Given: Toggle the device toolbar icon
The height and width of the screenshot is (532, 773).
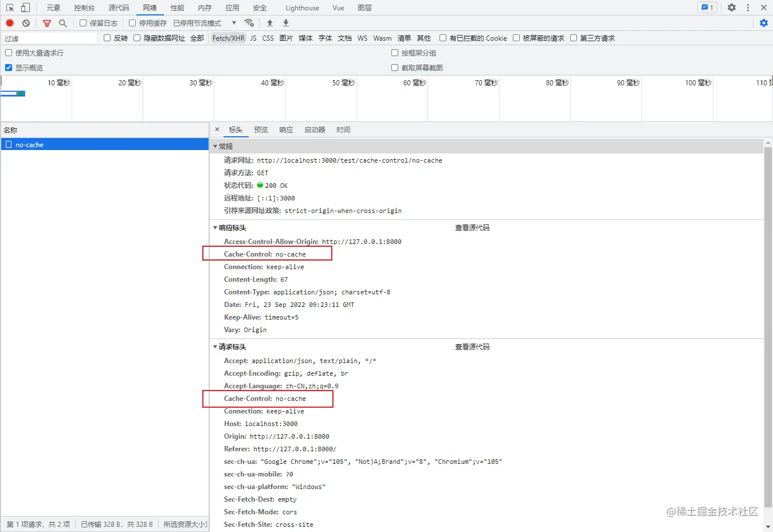Looking at the screenshot, I should pos(25,7).
